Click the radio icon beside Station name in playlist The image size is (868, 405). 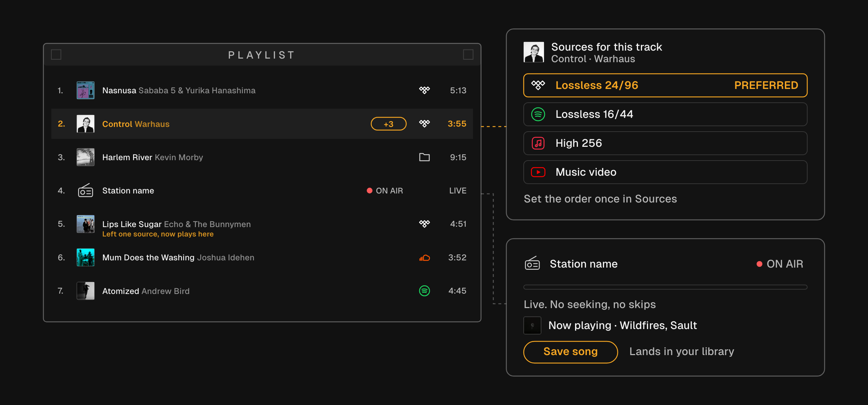pos(85,191)
